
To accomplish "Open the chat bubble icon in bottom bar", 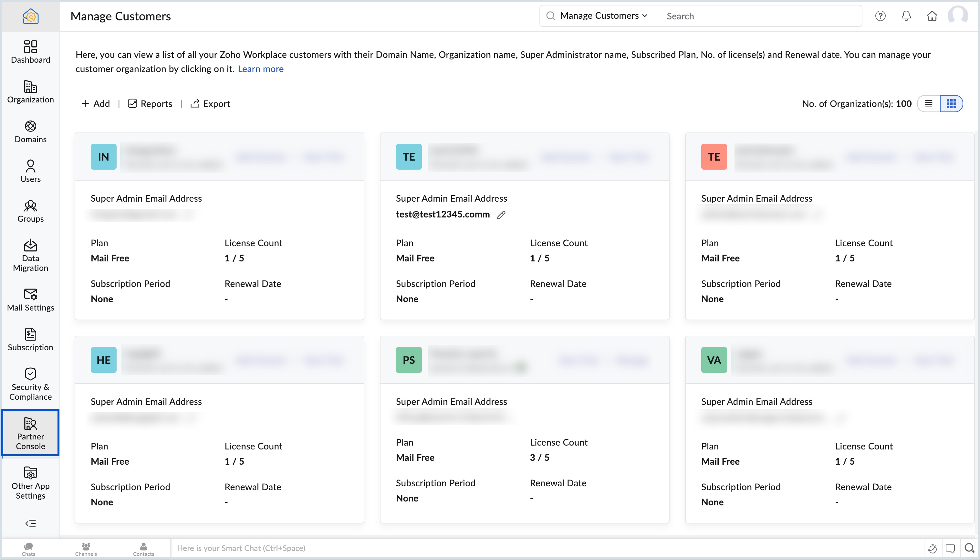I will tap(951, 548).
